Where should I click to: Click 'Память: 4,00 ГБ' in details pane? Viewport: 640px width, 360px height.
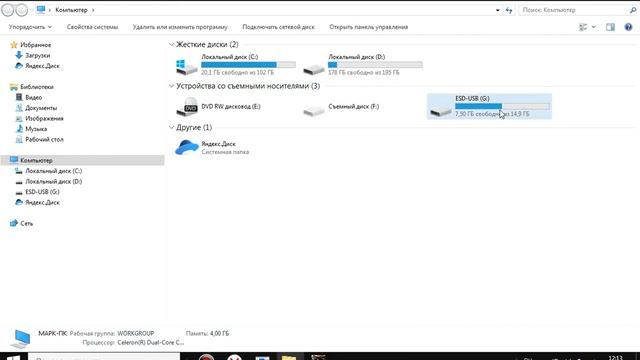pos(207,333)
